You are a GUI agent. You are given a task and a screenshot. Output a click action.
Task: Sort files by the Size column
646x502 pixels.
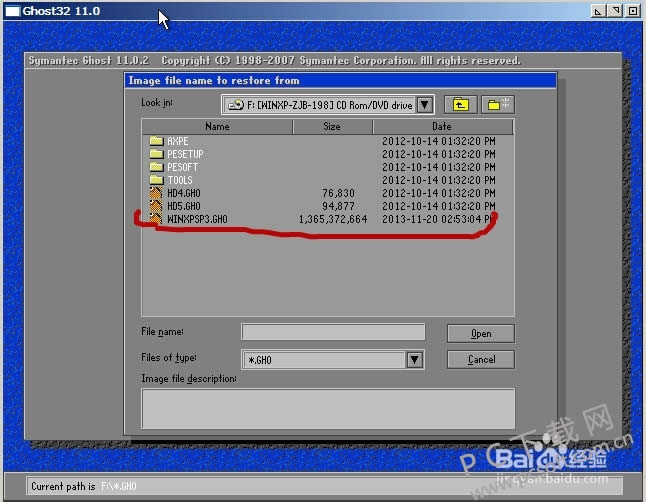pos(332,127)
